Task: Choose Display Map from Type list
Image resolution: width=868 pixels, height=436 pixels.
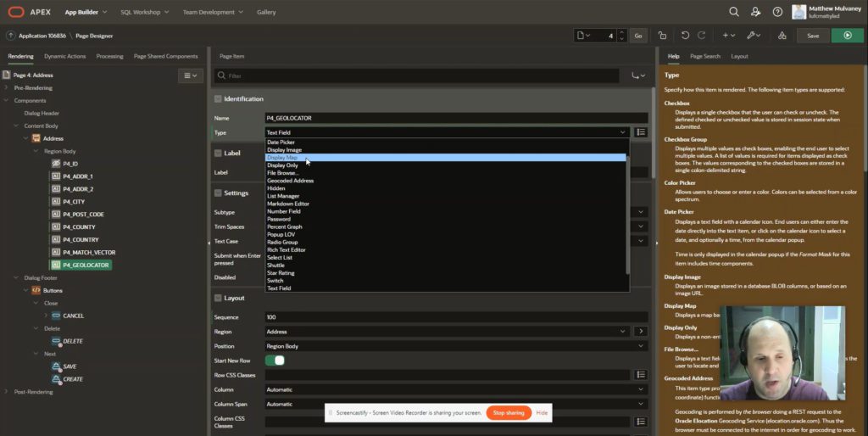Action: 446,157
